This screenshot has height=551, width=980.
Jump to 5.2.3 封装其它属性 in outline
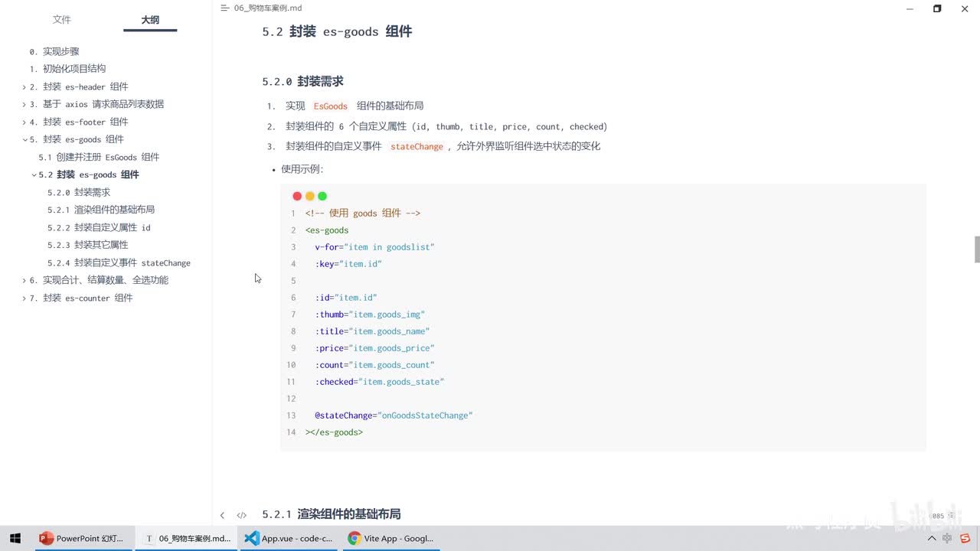tap(88, 245)
